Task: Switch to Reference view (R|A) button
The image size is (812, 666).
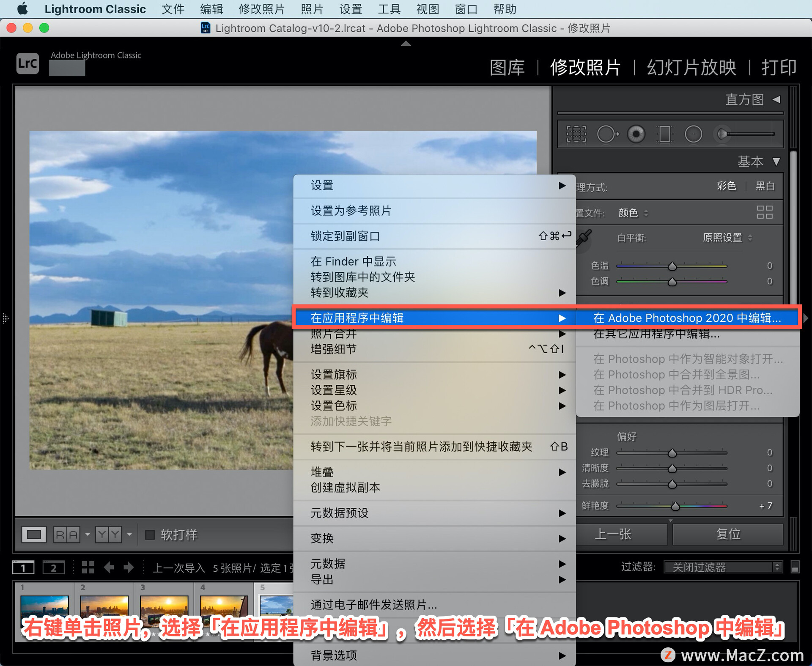Action: pos(67,534)
